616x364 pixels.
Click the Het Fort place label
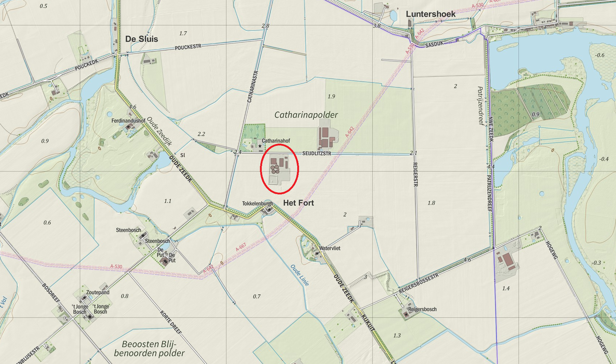299,203
